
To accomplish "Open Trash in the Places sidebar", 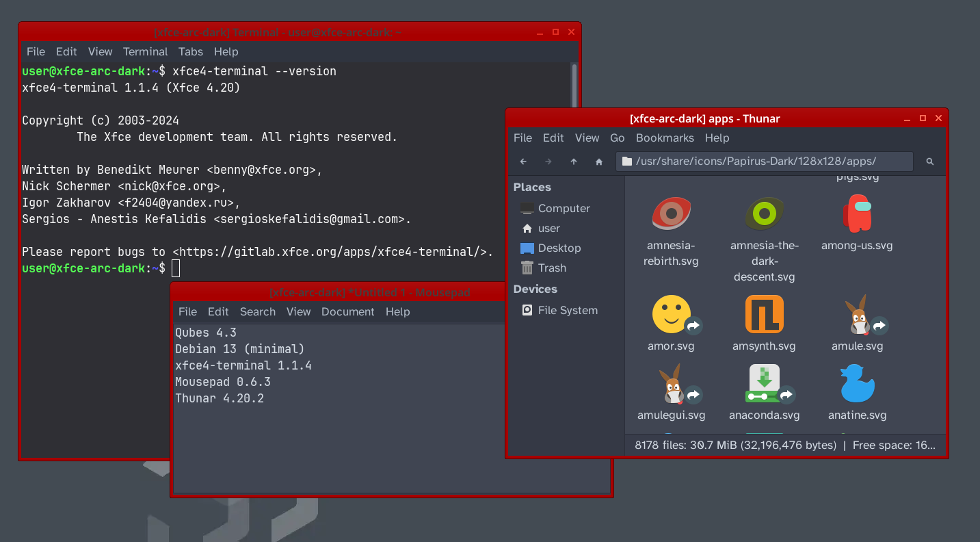I will (551, 268).
